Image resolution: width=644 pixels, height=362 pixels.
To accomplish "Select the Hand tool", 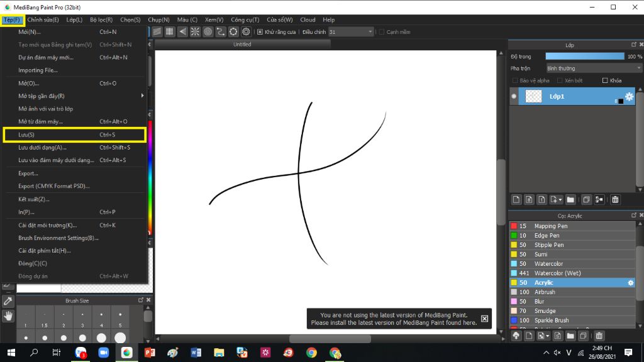I will (8, 315).
